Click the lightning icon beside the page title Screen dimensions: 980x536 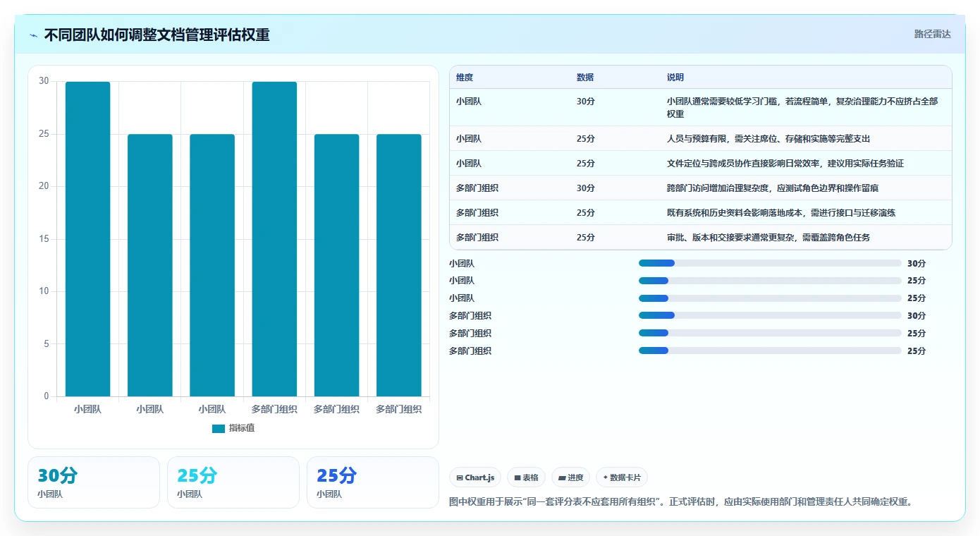coord(33,35)
